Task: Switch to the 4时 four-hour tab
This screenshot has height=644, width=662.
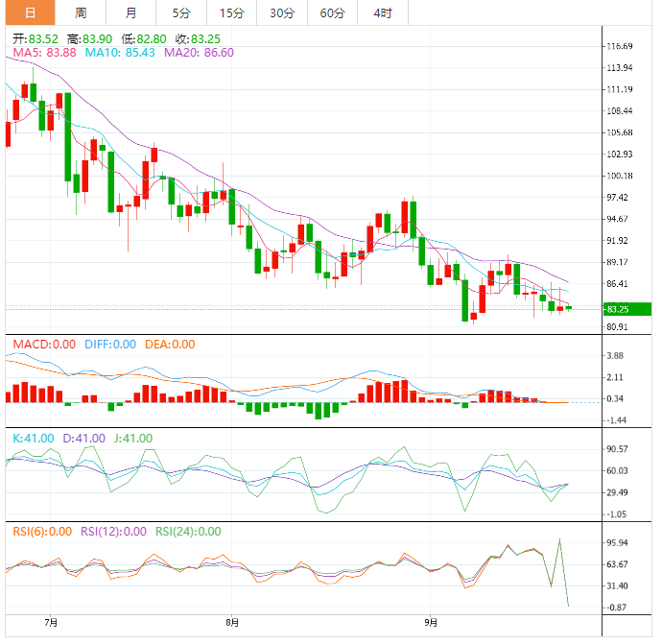Action: point(383,12)
